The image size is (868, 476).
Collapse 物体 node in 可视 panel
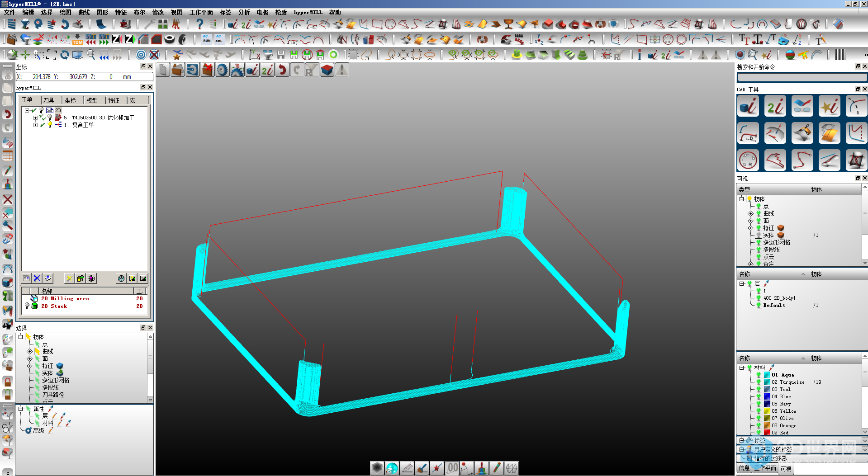742,199
